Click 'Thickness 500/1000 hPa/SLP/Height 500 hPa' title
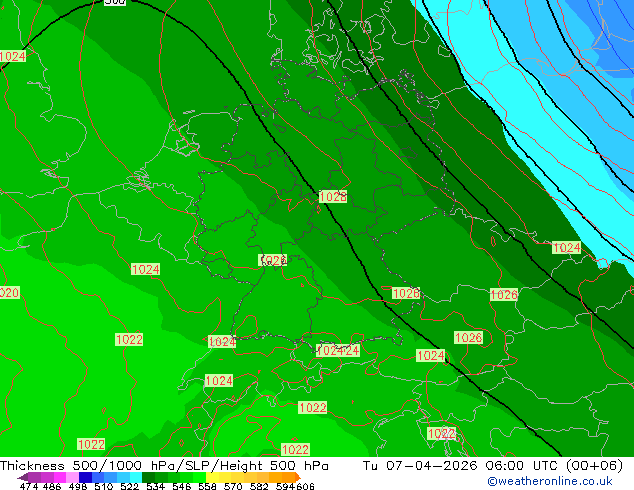Image resolution: width=634 pixels, height=490 pixels. pyautogui.click(x=164, y=466)
